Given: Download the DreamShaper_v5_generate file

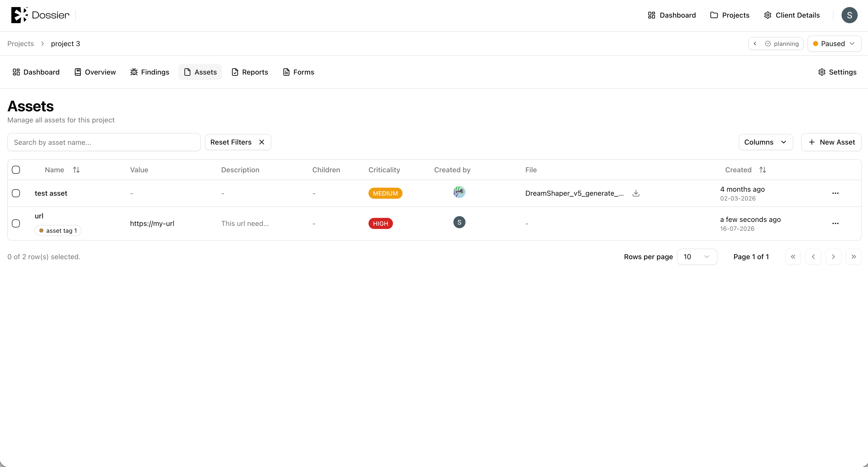Looking at the screenshot, I should pyautogui.click(x=636, y=193).
